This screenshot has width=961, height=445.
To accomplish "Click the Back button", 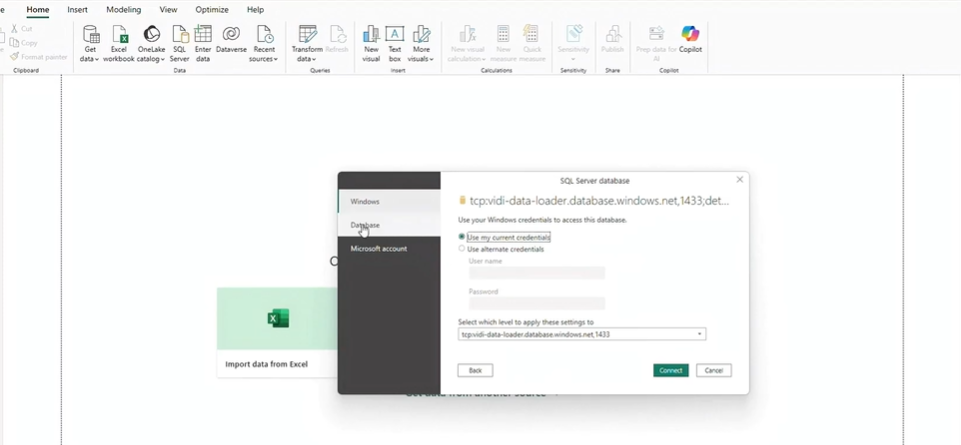I will click(475, 370).
